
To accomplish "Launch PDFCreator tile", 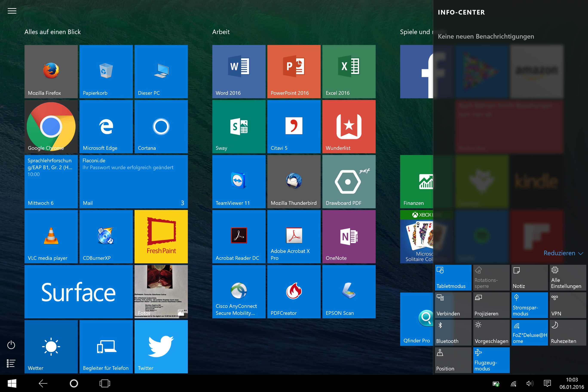I will click(294, 291).
